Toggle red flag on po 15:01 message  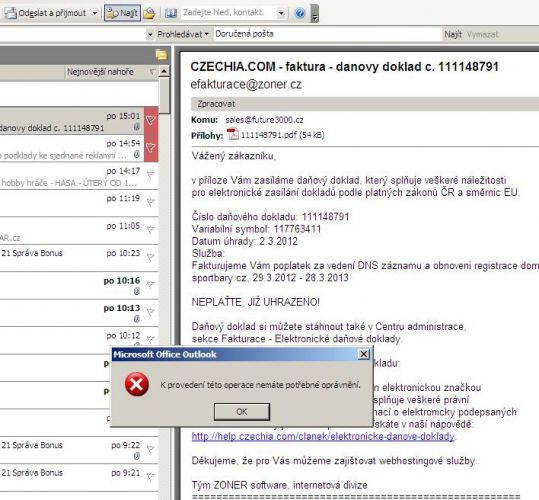(151, 120)
